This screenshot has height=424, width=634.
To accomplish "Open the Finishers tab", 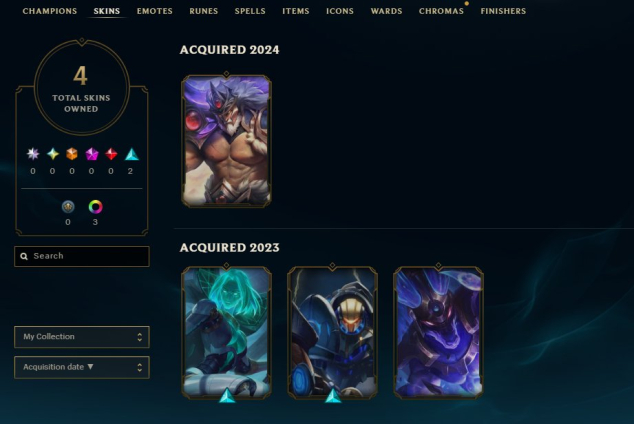I will tap(503, 11).
